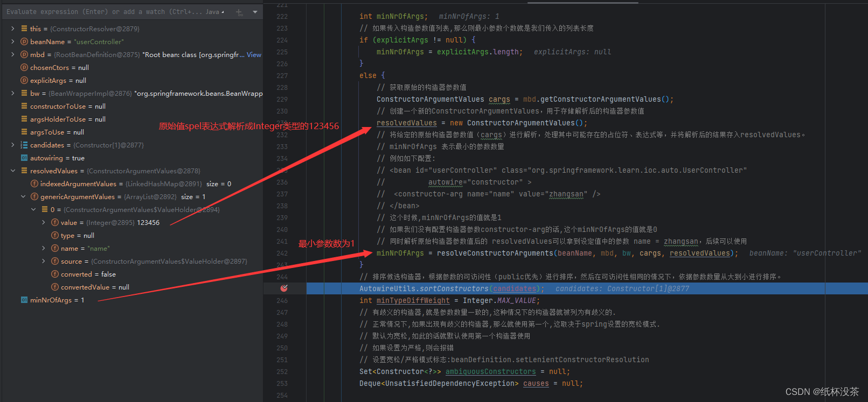Click the inline hint 'beanName: "userController"'
This screenshot has height=402, width=868.
tap(804, 253)
